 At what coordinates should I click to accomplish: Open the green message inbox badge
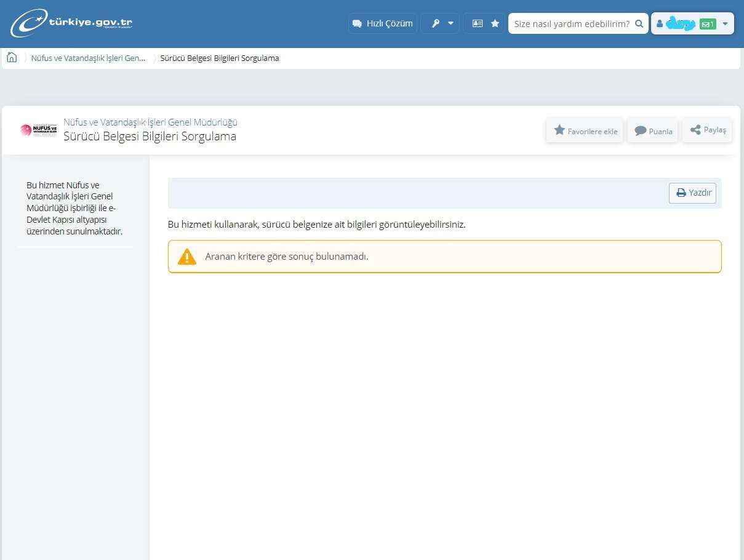coord(708,24)
